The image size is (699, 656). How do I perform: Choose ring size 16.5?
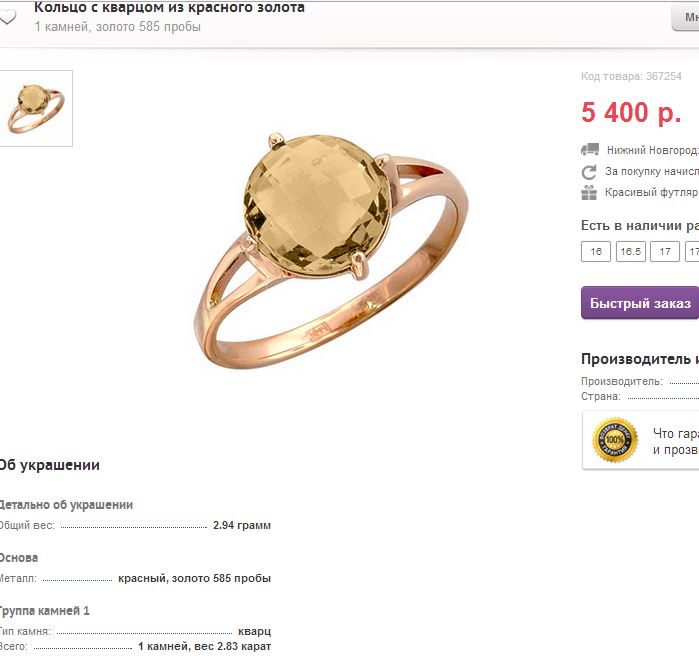click(630, 251)
